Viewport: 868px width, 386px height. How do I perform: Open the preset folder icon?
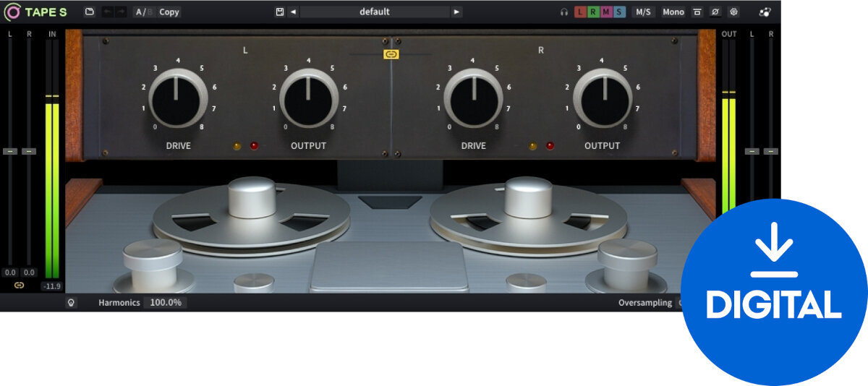(x=90, y=12)
